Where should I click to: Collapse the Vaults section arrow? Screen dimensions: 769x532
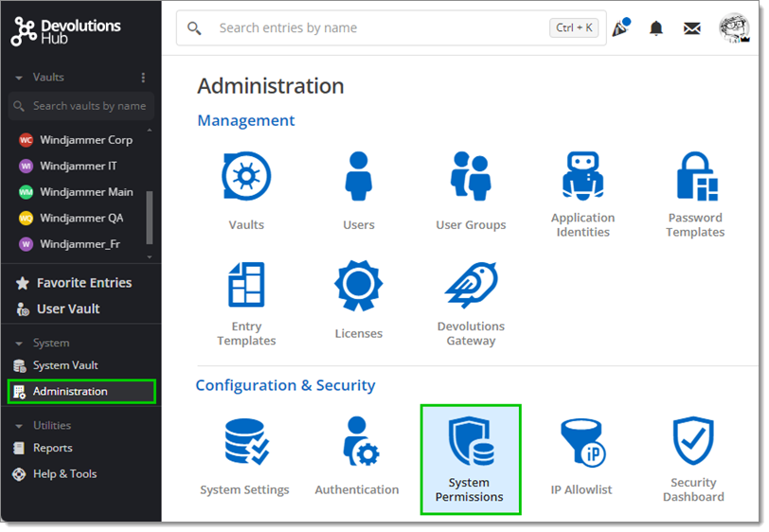click(19, 78)
